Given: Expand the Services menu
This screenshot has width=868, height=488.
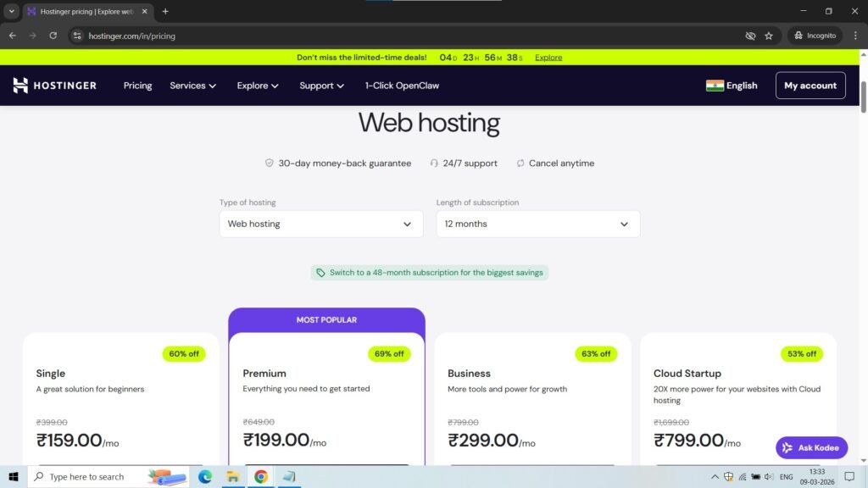Looking at the screenshot, I should (192, 86).
